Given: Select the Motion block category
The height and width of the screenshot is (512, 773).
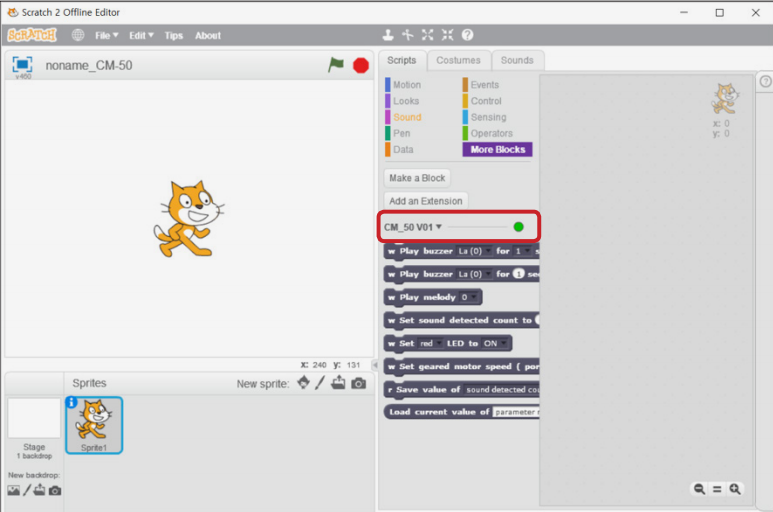Looking at the screenshot, I should coord(403,85).
